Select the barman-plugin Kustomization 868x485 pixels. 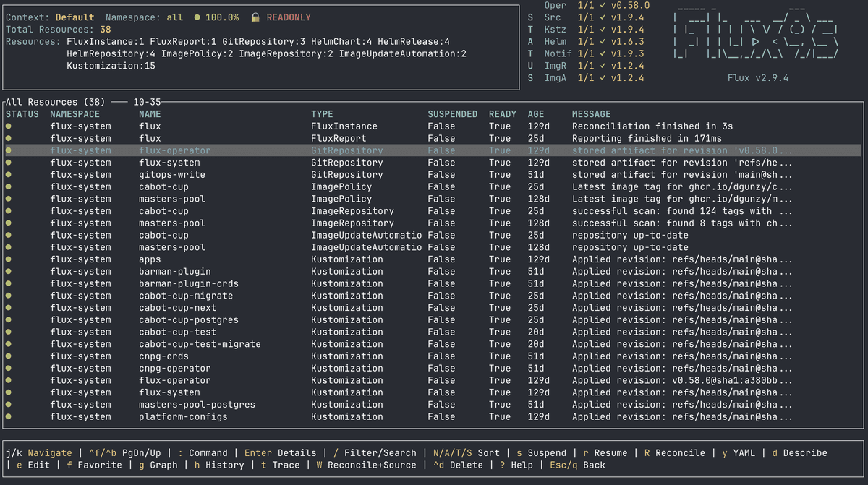175,271
